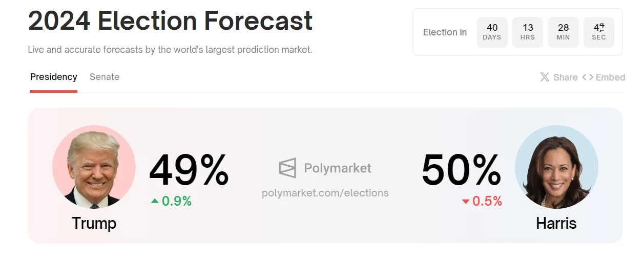The height and width of the screenshot is (257, 644).
Task: Click Harris's 50% forecast number
Action: click(462, 171)
